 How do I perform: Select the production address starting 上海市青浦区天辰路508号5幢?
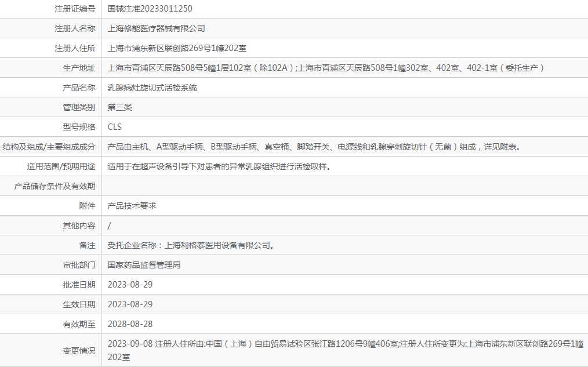[326, 68]
